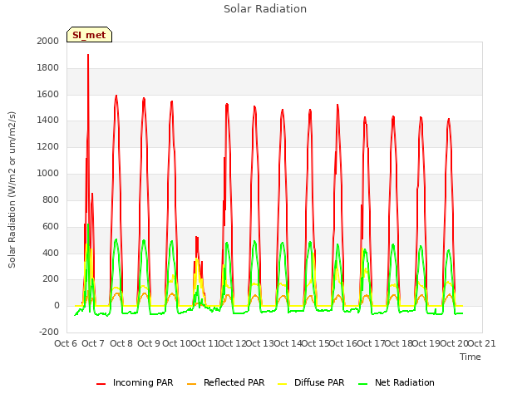This screenshot has height=399, width=532.
Task: Click the 800 y-axis tick label
Action: (x=51, y=199)
